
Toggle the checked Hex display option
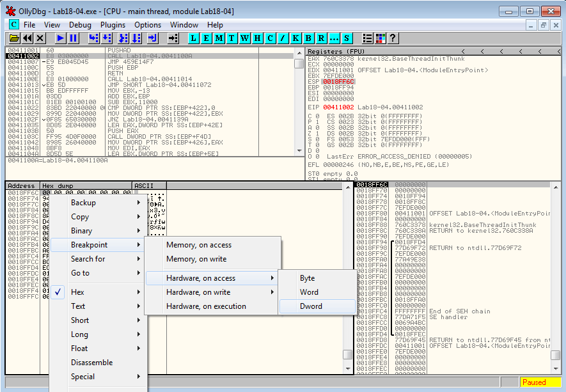tap(77, 292)
